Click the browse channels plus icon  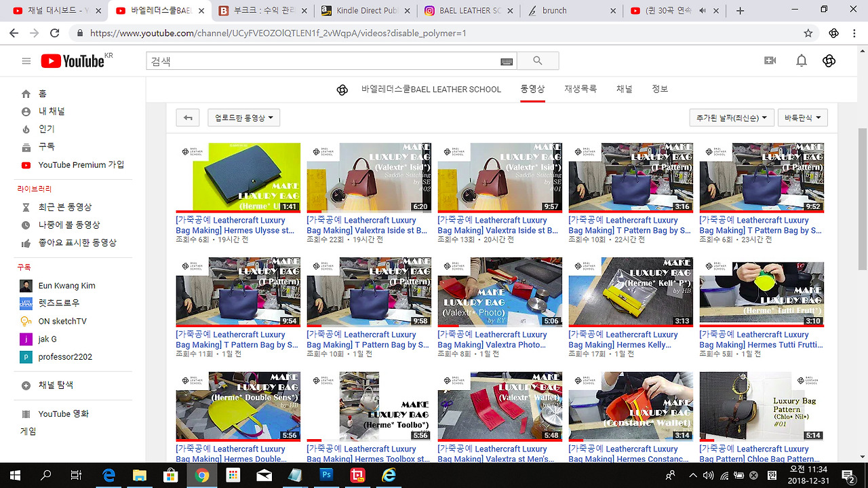pyautogui.click(x=26, y=386)
